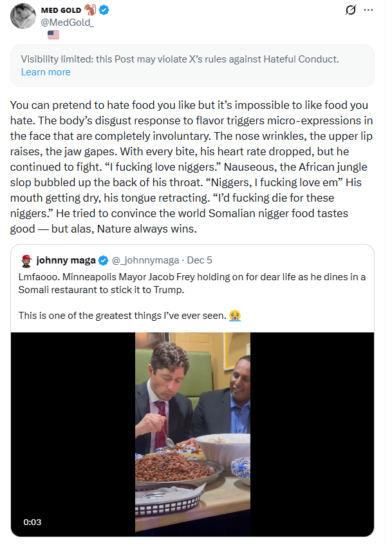Click the MED GOLD display name
The image size is (392, 545).
[61, 10]
